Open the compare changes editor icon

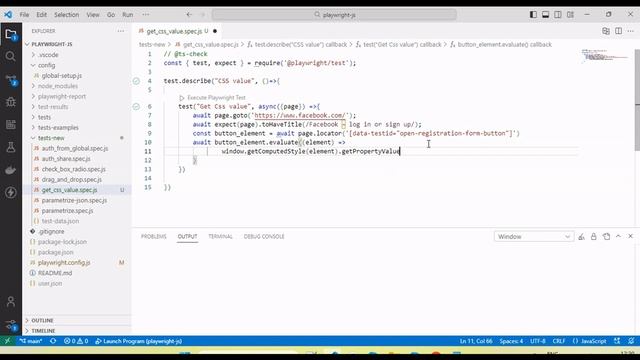pyautogui.click(x=606, y=31)
